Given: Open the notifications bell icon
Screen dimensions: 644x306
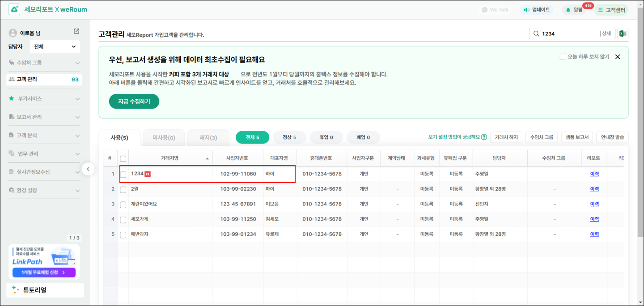Looking at the screenshot, I should click(568, 9).
